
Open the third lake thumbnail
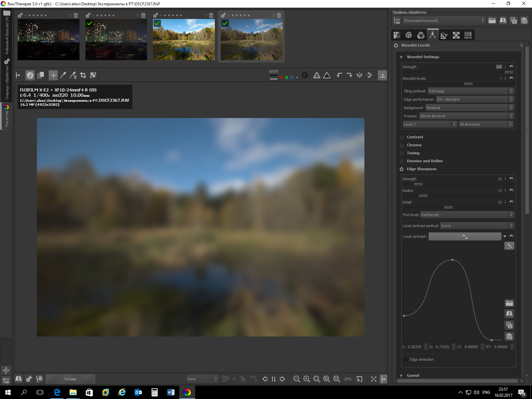184,40
